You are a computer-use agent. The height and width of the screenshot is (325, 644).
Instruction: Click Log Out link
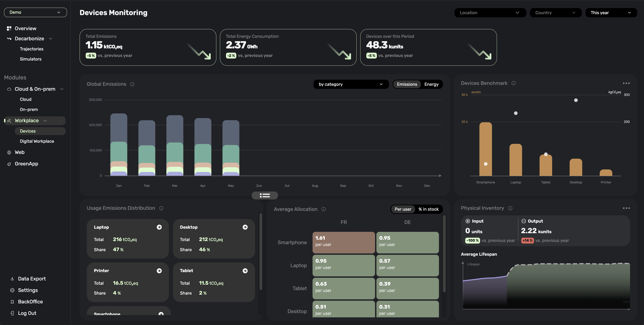(x=27, y=313)
